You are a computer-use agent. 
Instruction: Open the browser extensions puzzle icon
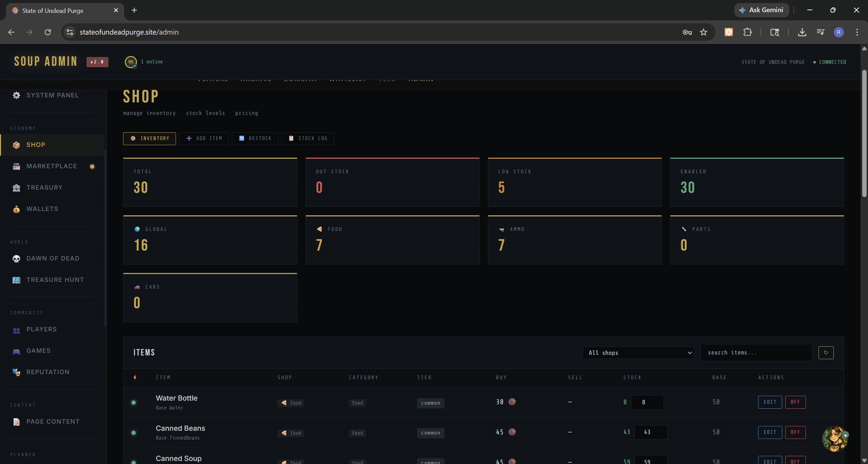pyautogui.click(x=747, y=32)
